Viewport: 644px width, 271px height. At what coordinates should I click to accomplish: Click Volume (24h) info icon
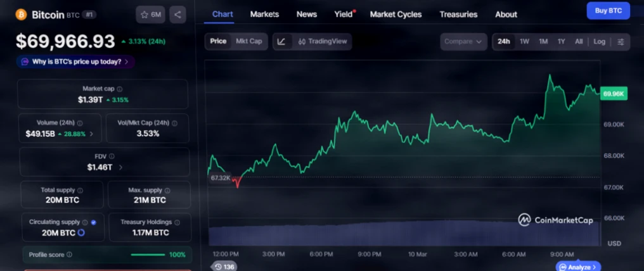(x=80, y=123)
